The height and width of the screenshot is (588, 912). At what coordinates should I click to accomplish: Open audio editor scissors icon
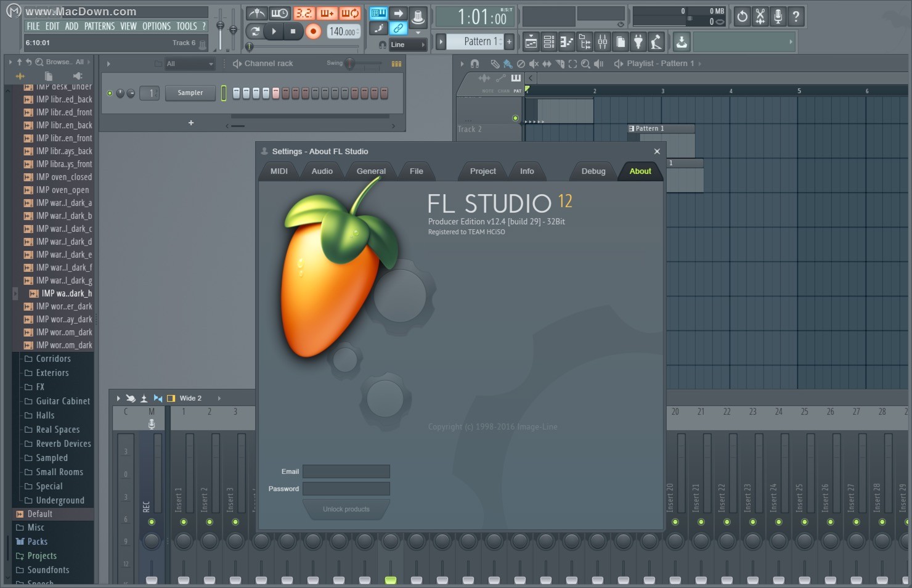(760, 17)
